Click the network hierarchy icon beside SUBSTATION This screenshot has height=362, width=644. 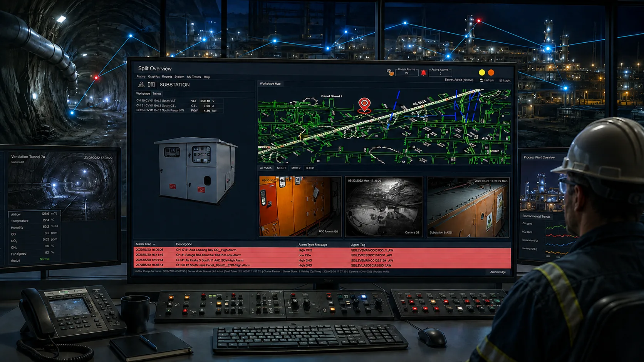coord(141,85)
